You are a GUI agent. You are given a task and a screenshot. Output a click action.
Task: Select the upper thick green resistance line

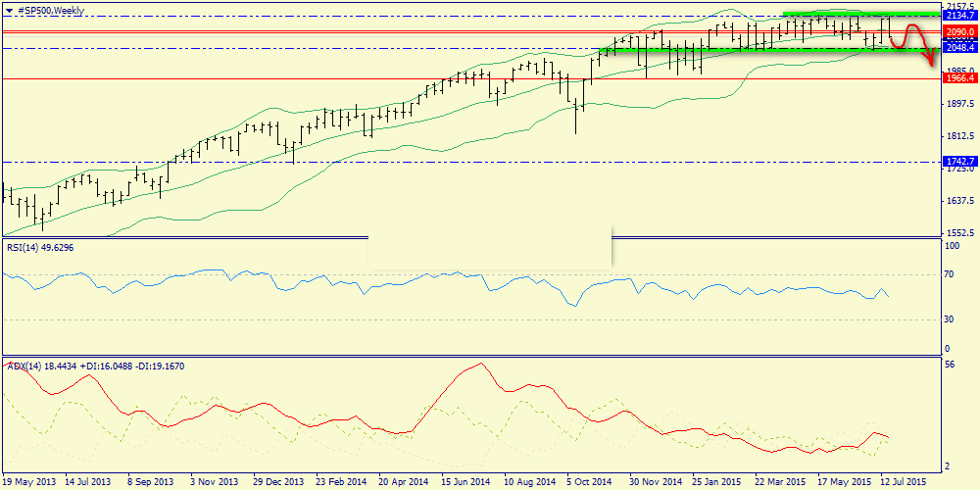[862, 14]
